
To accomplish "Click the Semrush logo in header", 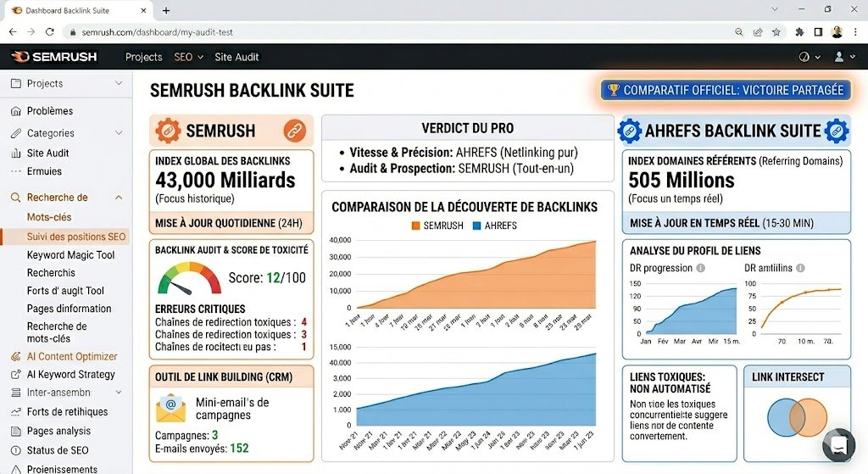I will (x=54, y=57).
